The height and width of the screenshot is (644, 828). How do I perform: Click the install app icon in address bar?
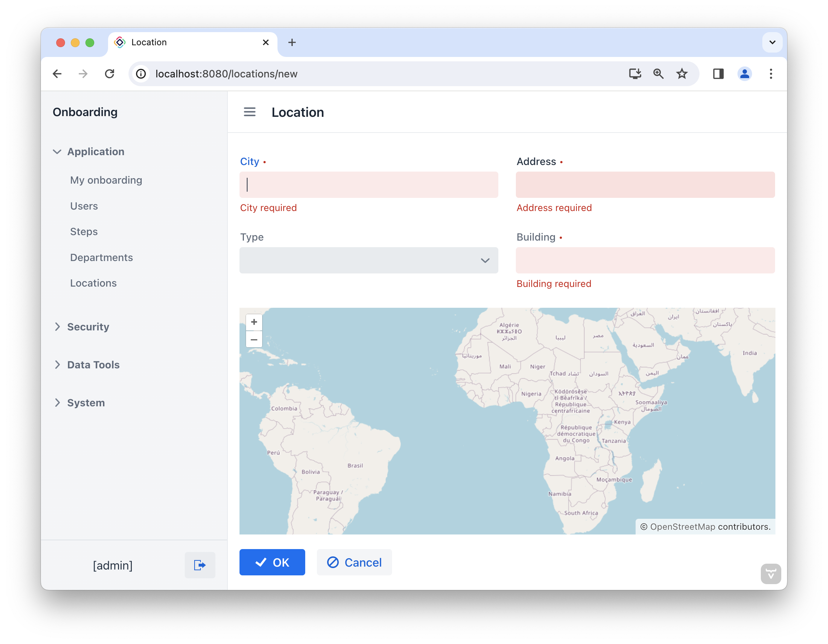[635, 74]
